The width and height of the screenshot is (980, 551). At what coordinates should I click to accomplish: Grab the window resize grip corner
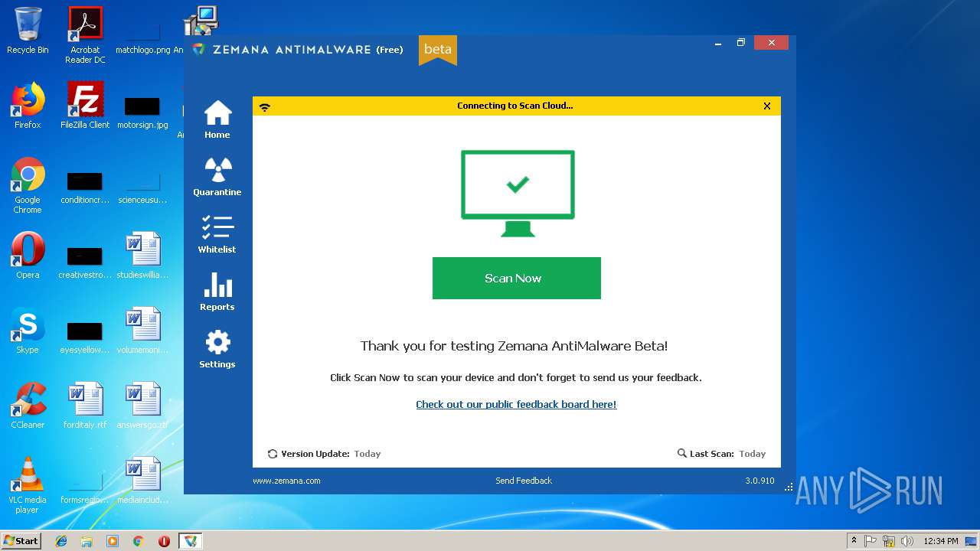[x=789, y=487]
